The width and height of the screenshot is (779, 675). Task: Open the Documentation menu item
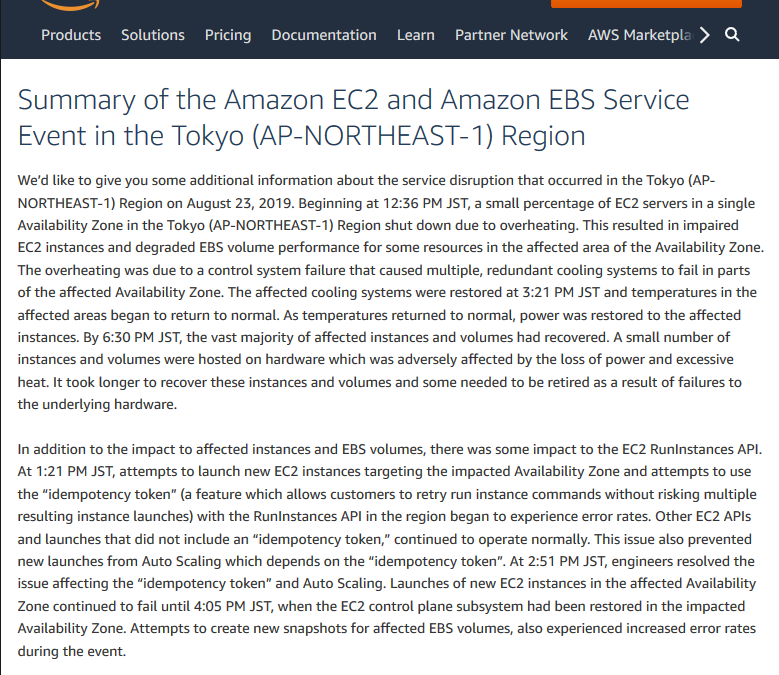point(324,35)
